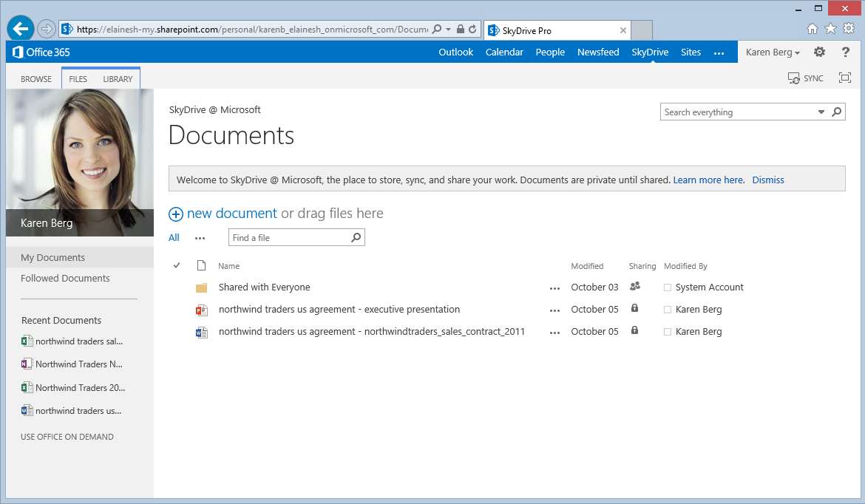Screen dimensions: 865x504
Task: Click Karen Berg profile photo
Action: point(80,163)
